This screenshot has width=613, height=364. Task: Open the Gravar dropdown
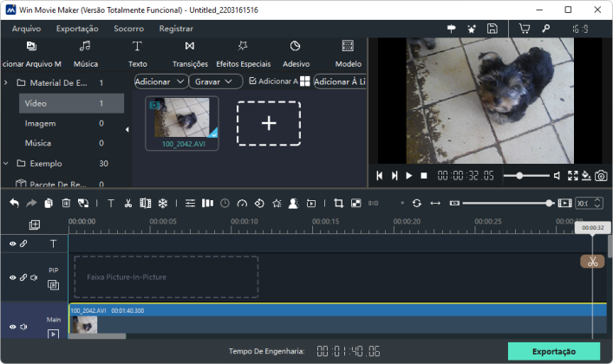(x=215, y=81)
